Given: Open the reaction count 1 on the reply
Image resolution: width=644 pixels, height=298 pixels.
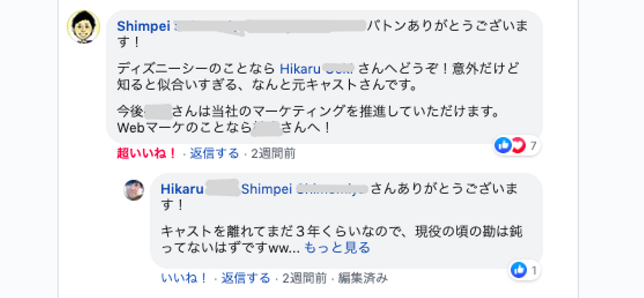Looking at the screenshot, I should click(534, 270).
